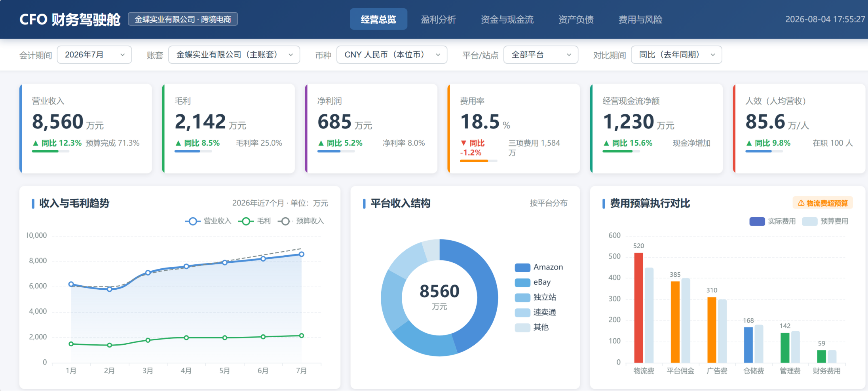The width and height of the screenshot is (868, 391).
Task: Click 经营现金流净额 value 1,230
Action: click(628, 121)
